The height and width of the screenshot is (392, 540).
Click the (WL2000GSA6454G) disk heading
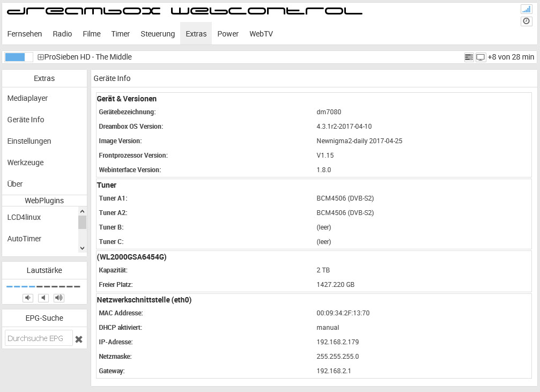tap(131, 257)
